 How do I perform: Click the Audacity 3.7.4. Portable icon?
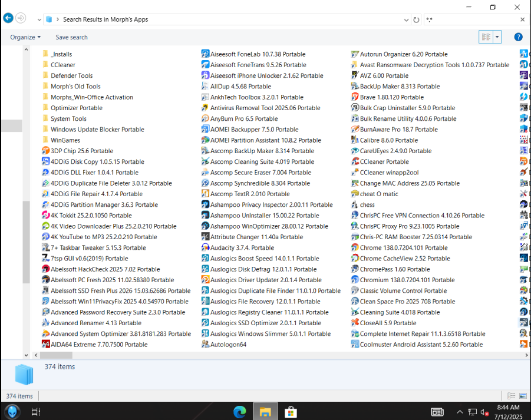point(205,248)
